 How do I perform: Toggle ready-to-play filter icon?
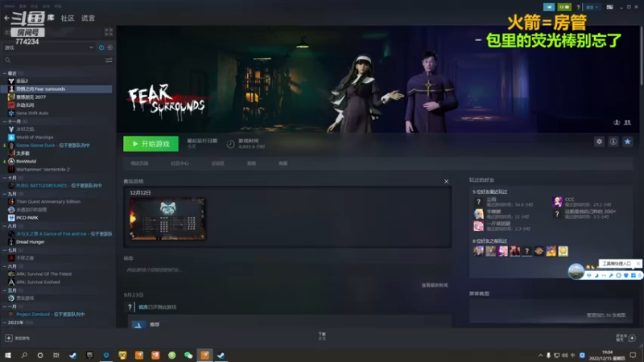109,47
